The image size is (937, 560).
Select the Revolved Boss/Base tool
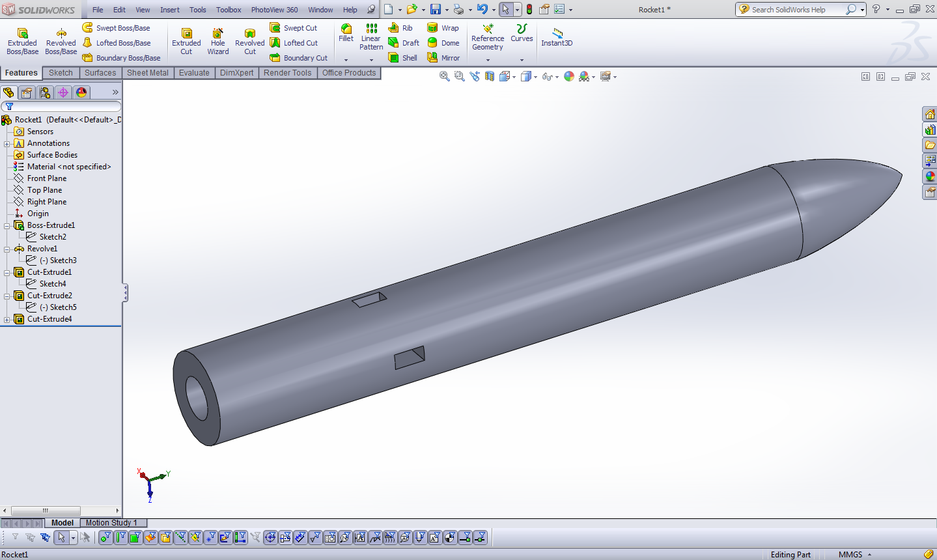coord(61,42)
